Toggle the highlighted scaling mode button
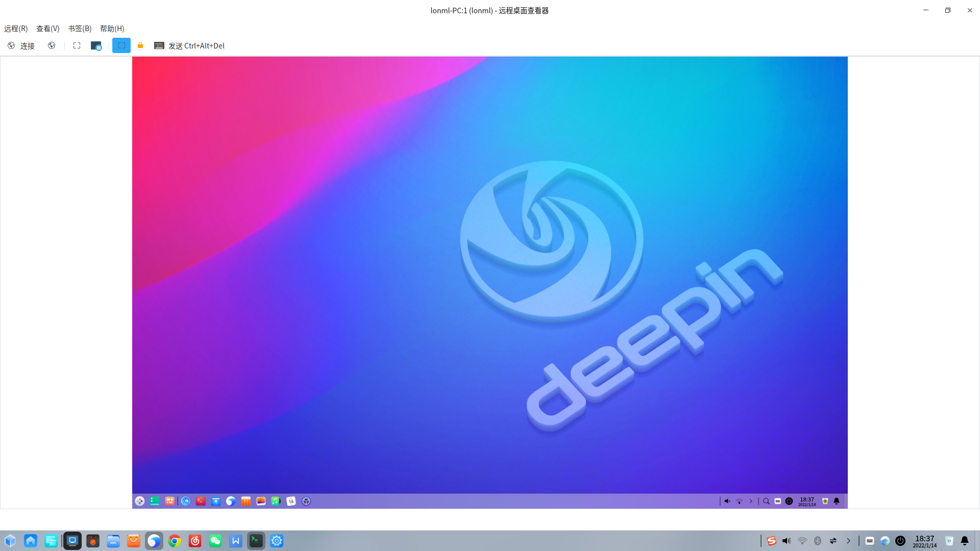Viewport: 980px width, 551px height. click(x=121, y=46)
